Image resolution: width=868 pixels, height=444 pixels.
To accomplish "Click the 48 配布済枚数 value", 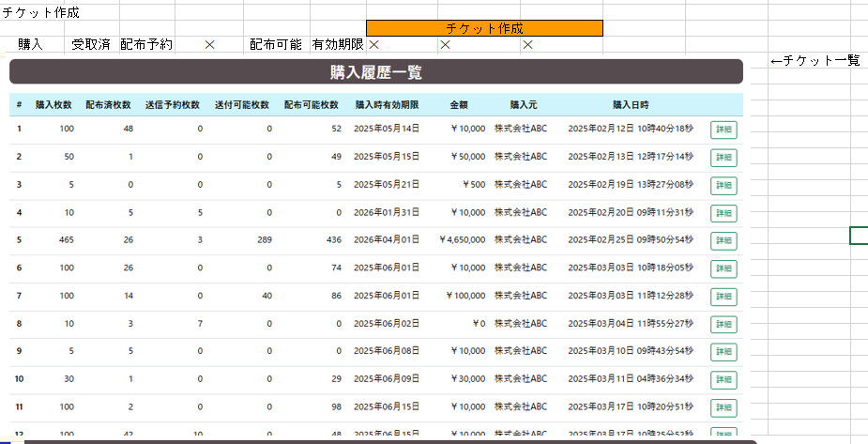I will pos(129,129).
